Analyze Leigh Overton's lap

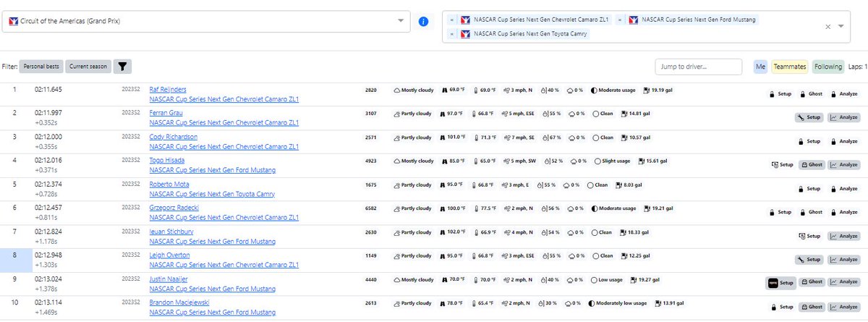pos(843,259)
